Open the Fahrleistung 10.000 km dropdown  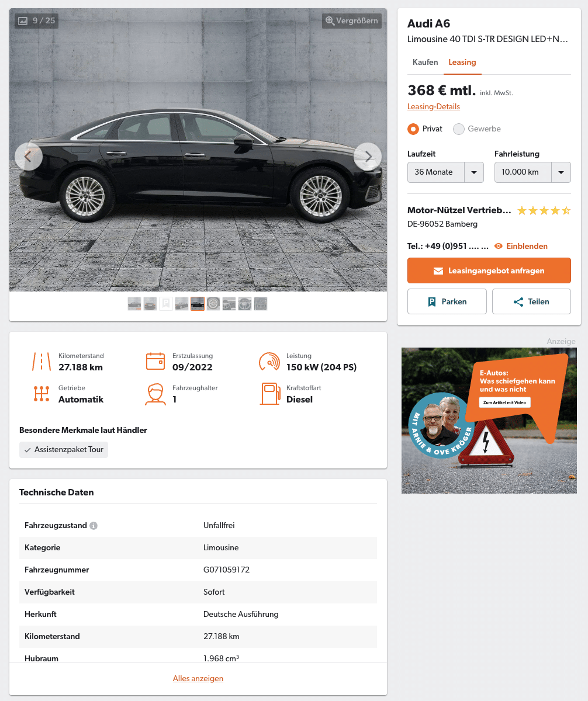pyautogui.click(x=532, y=172)
